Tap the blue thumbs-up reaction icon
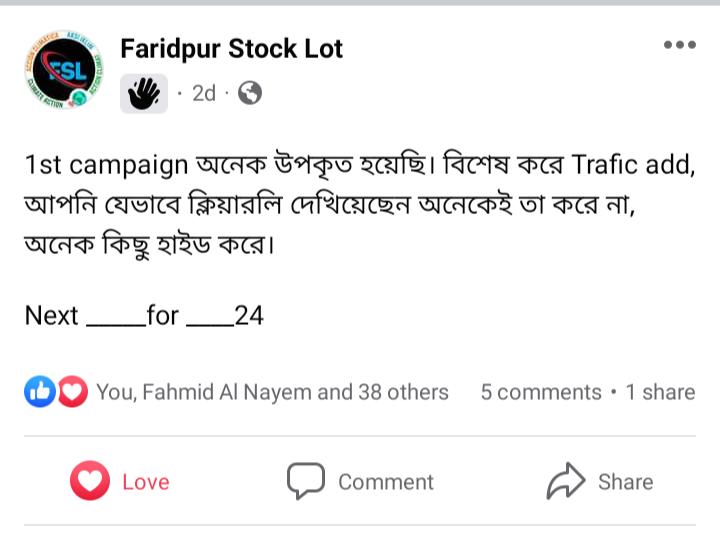The height and width of the screenshot is (540, 720). (x=40, y=392)
